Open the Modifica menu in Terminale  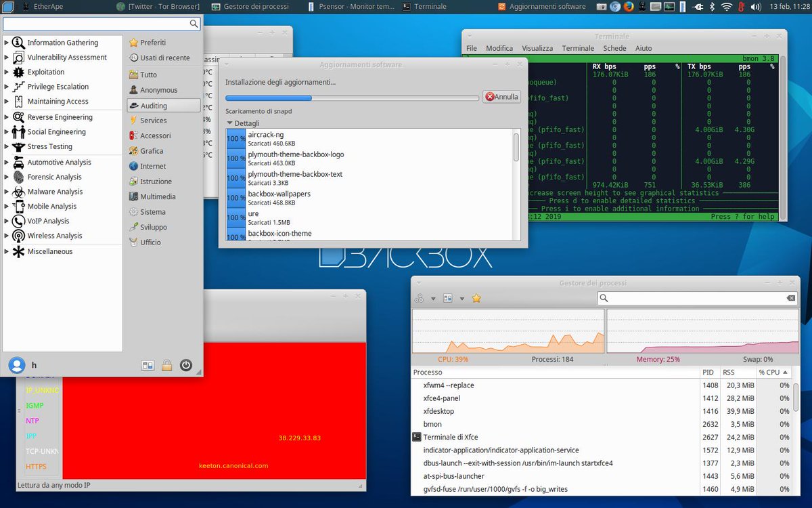499,48
